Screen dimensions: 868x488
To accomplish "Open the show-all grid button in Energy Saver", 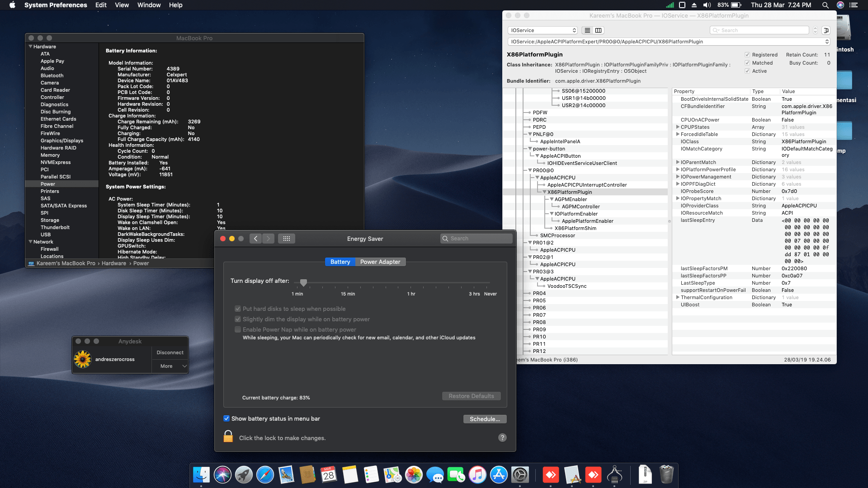I will click(287, 239).
